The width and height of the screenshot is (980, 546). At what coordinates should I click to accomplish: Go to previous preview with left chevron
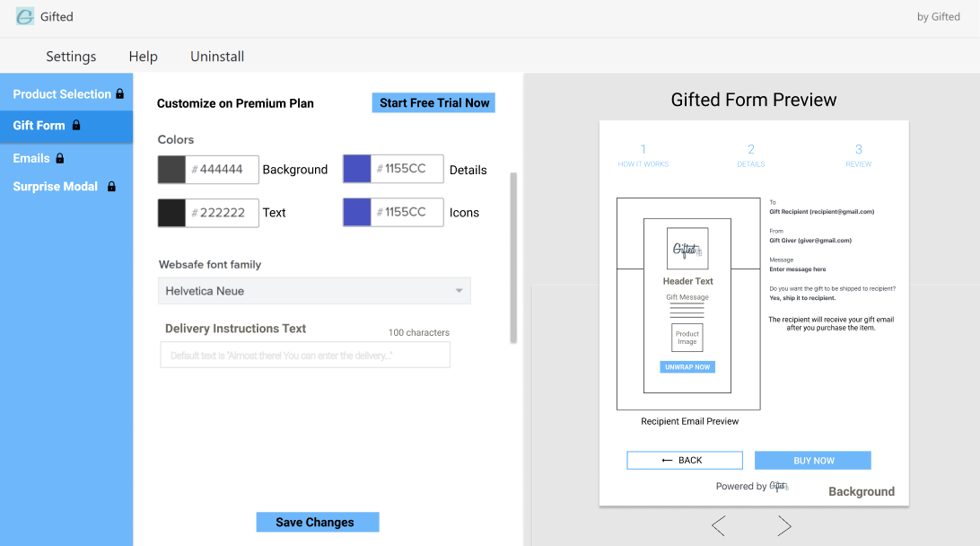tap(719, 526)
